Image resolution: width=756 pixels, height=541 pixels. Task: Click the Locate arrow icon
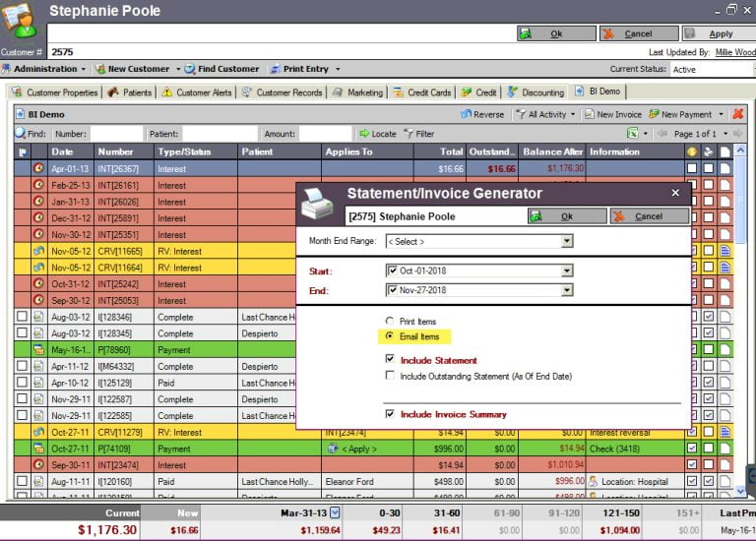(x=363, y=134)
